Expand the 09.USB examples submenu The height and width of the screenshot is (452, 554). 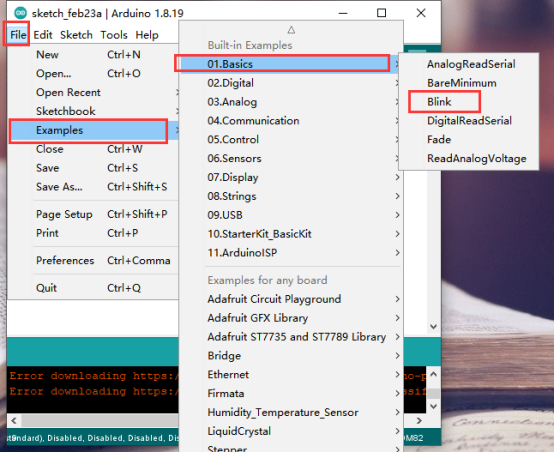click(x=291, y=215)
